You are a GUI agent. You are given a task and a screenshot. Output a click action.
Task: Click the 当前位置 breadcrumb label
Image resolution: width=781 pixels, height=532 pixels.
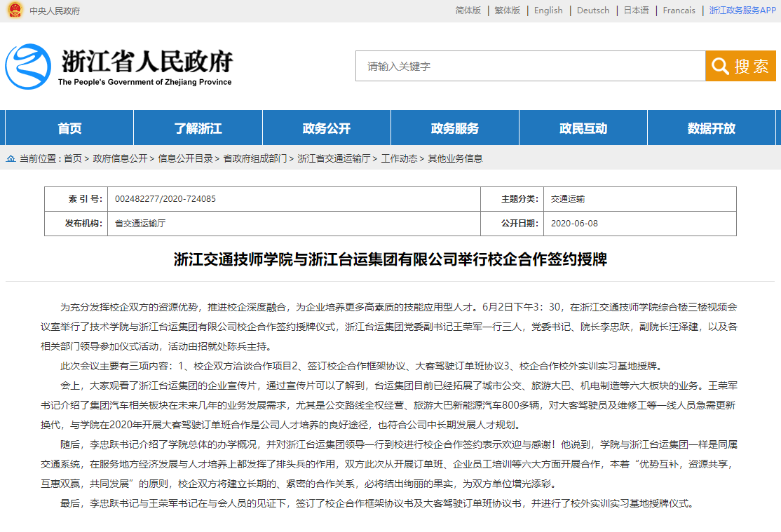point(41,158)
